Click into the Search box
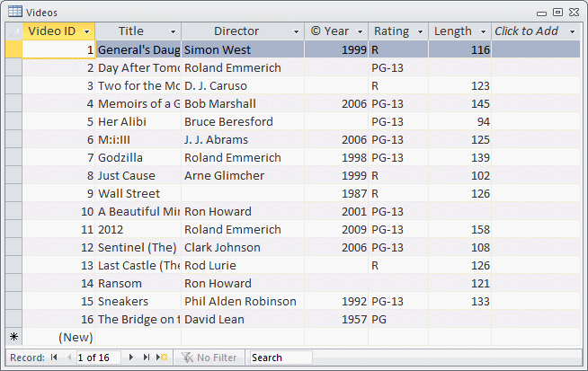The height and width of the screenshot is (371, 588). point(281,358)
